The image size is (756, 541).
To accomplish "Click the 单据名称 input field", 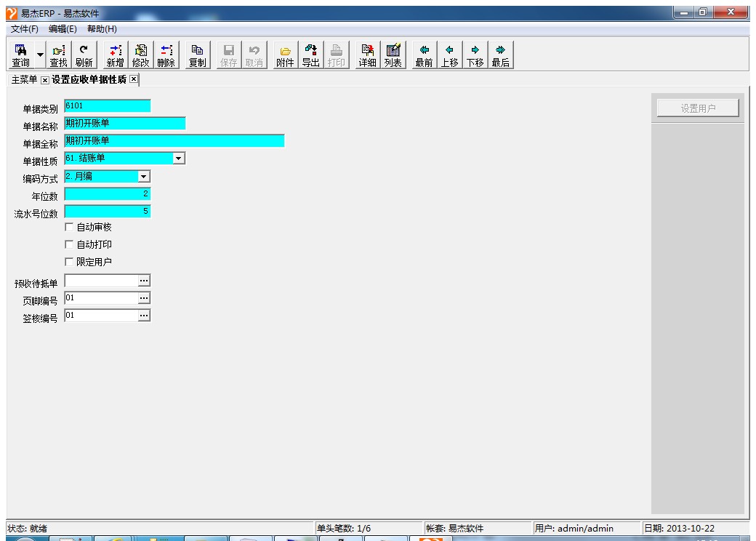I will pyautogui.click(x=124, y=124).
